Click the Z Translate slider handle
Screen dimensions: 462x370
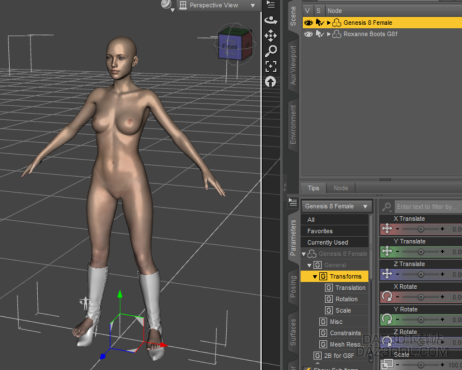[421, 274]
